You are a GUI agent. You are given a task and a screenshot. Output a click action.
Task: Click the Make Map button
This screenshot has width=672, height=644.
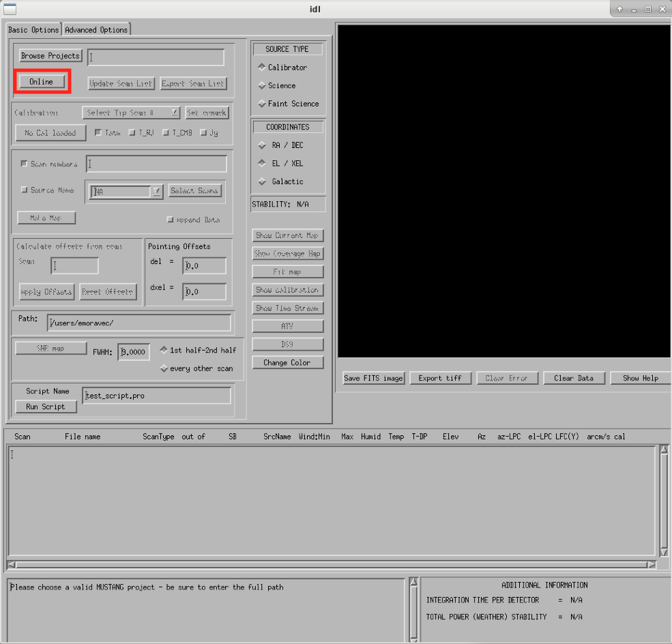tap(46, 218)
